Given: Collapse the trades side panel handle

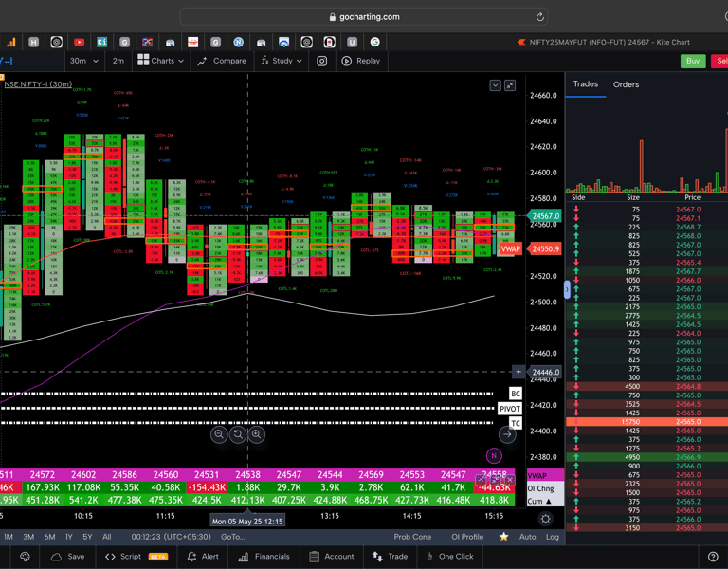Looking at the screenshot, I should click(567, 289).
